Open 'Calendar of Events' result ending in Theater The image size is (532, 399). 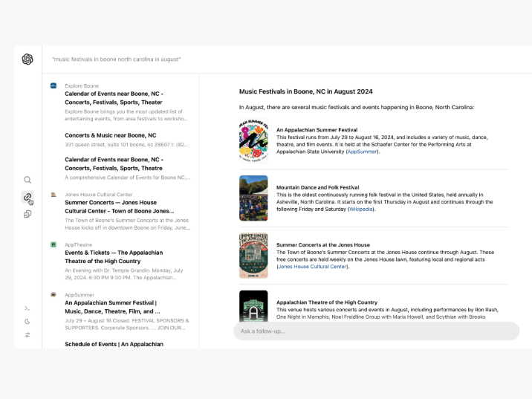coord(114,98)
